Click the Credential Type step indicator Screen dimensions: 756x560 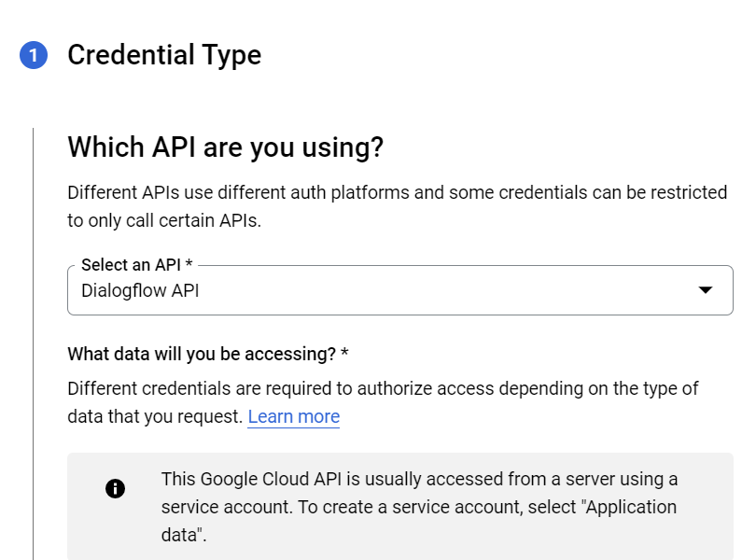[165, 55]
